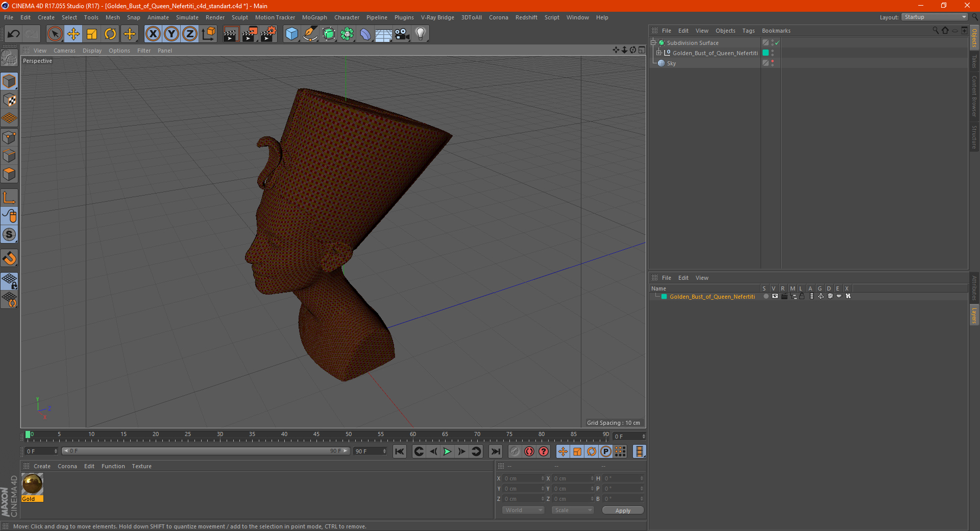This screenshot has width=980, height=531.
Task: Open the MoGraph menu
Action: point(314,17)
